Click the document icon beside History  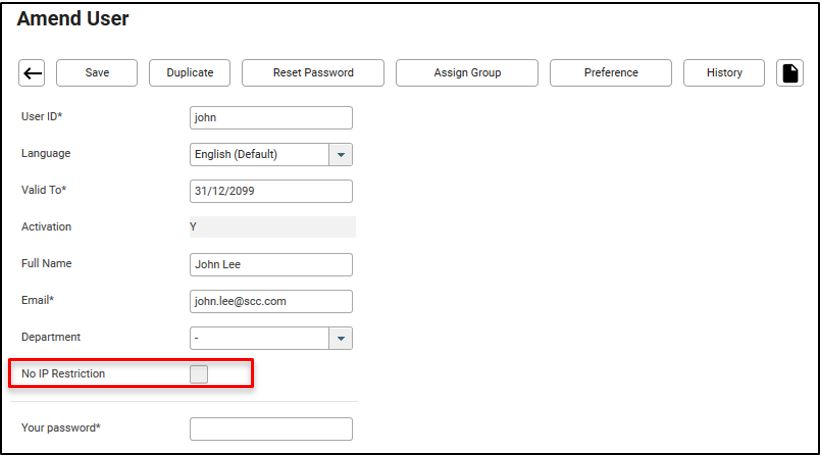[790, 73]
